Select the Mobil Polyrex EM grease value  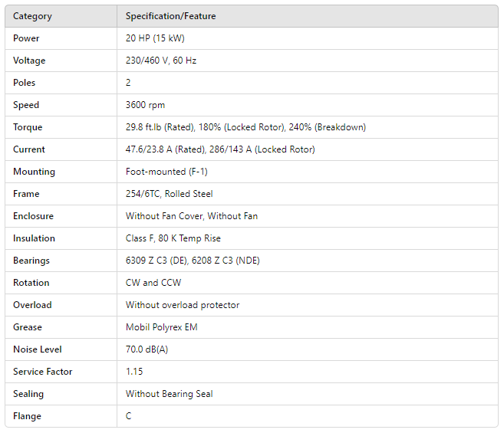coord(161,327)
